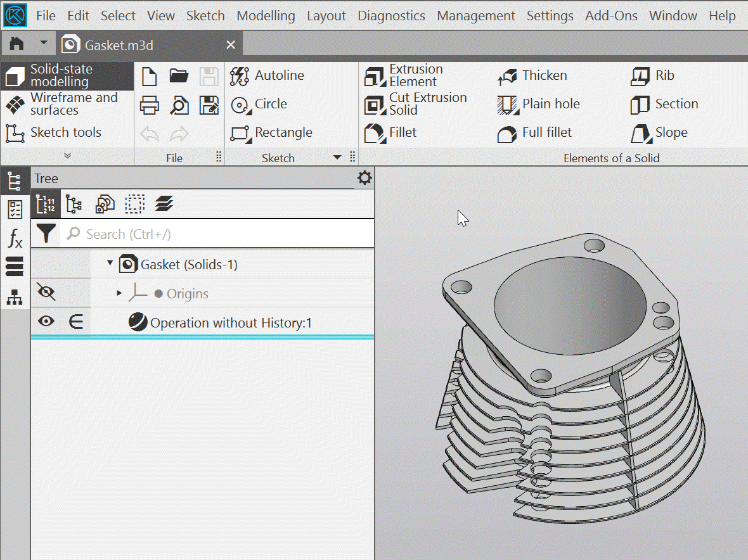Click the Plain hole tool

(x=539, y=105)
